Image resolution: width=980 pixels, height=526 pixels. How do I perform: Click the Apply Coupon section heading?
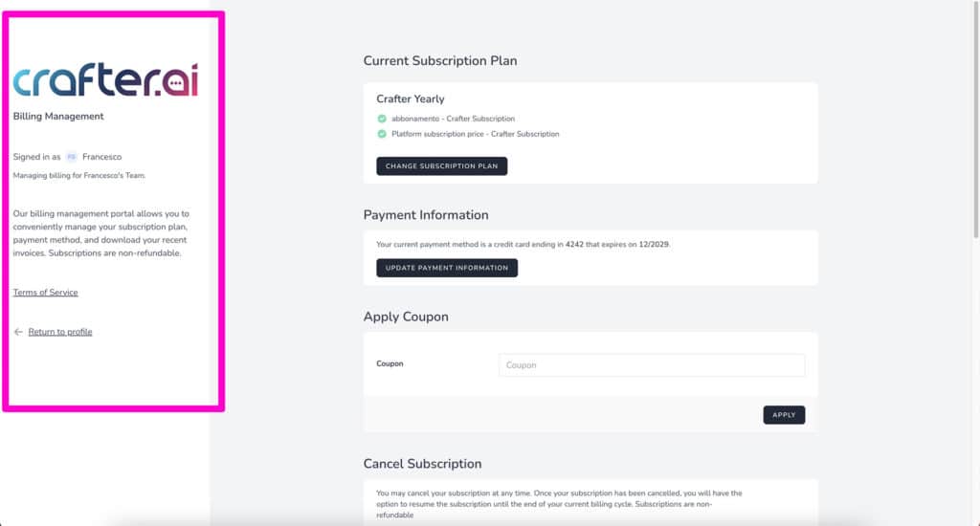[406, 317]
